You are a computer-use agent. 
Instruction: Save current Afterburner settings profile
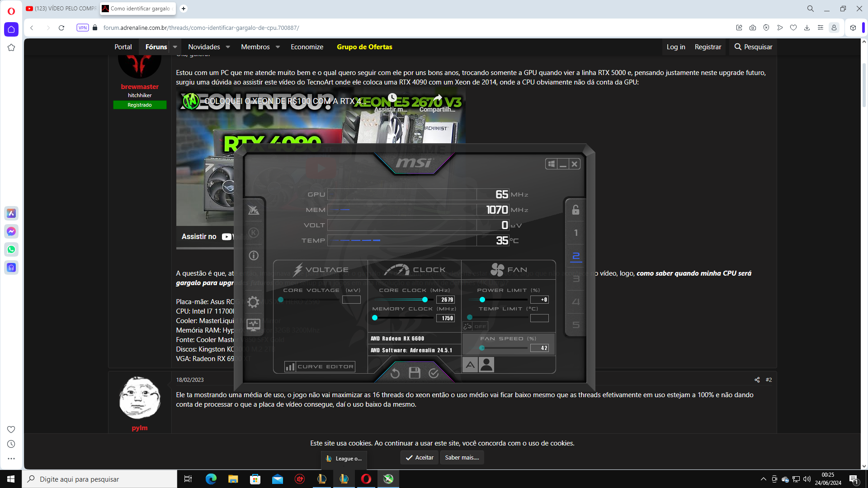[415, 373]
